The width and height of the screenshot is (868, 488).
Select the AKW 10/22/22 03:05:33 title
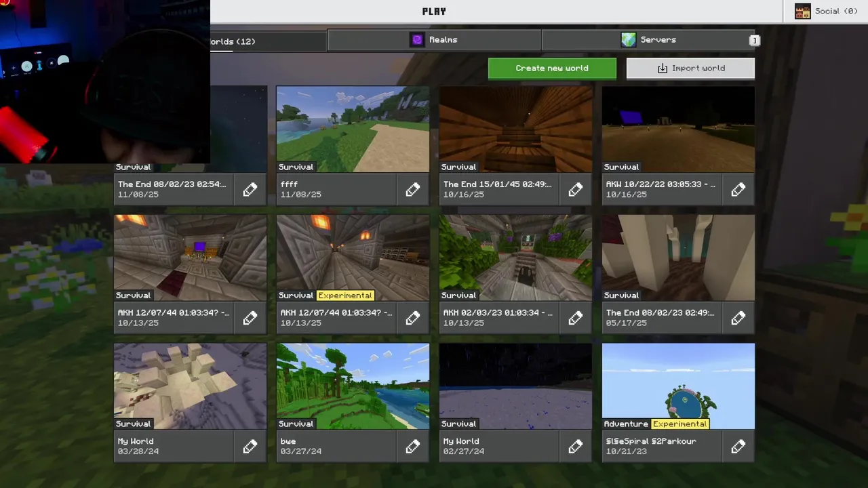coord(660,184)
